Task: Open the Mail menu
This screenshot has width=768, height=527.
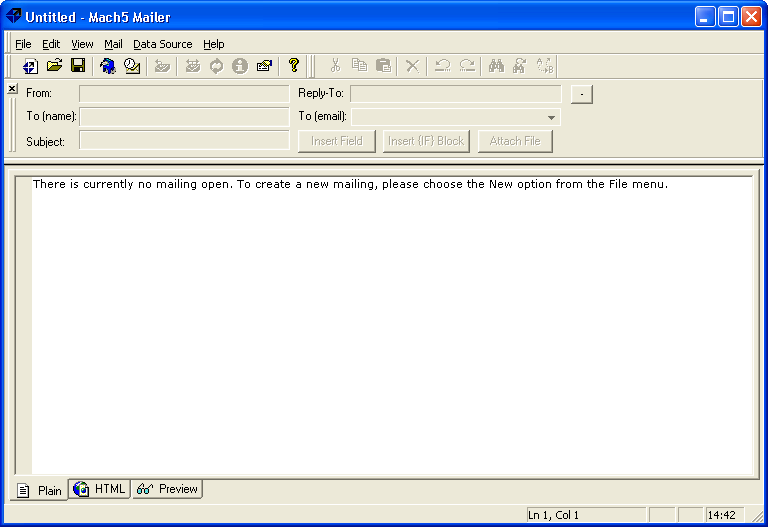Action: [113, 44]
